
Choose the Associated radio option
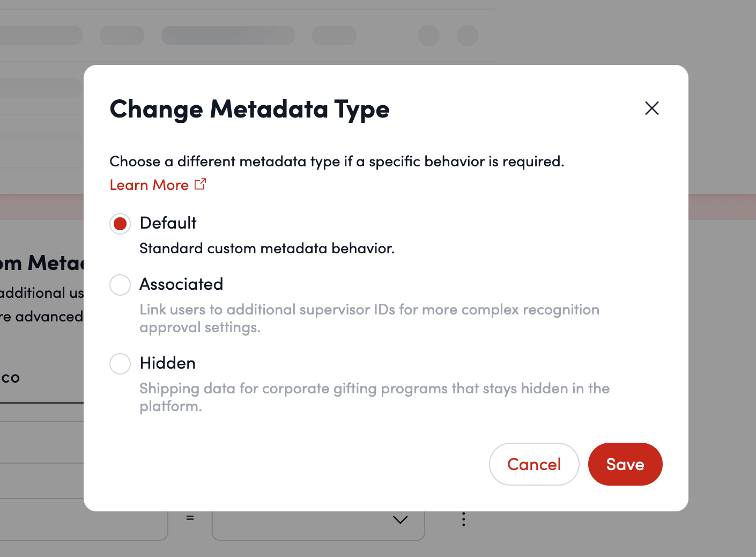pyautogui.click(x=120, y=285)
